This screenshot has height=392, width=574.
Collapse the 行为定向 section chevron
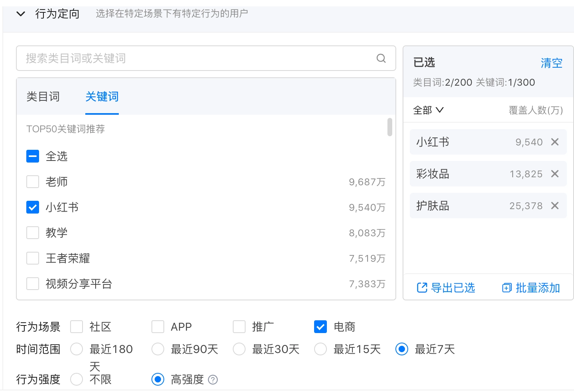click(21, 13)
